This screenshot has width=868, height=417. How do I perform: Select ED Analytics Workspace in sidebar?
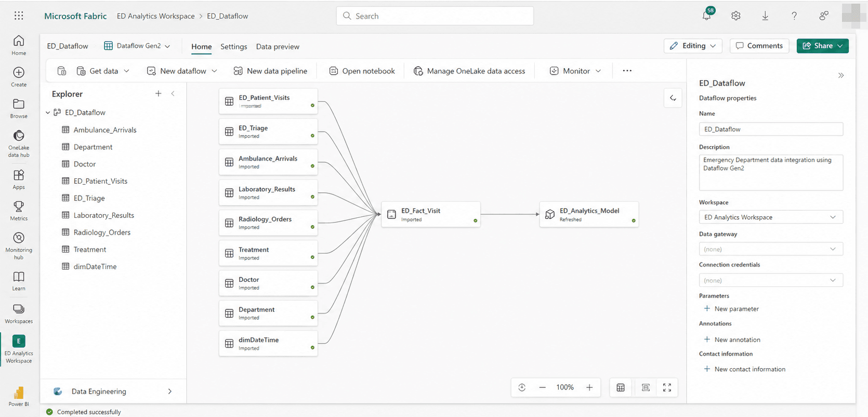[x=19, y=349]
